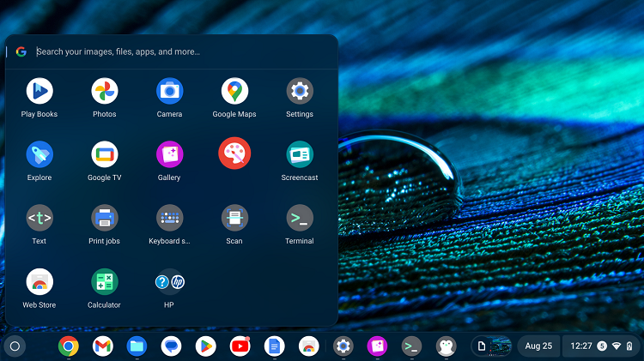Open the Camera app
This screenshot has width=644, height=361.
(169, 91)
